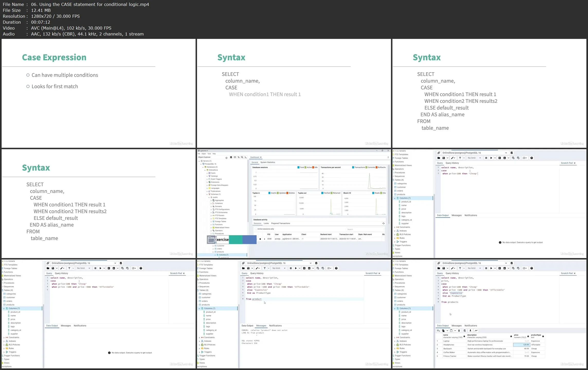This screenshot has height=370, width=588.
Task: Click the Add row icon in Data Output toolbar
Action: 438,331
